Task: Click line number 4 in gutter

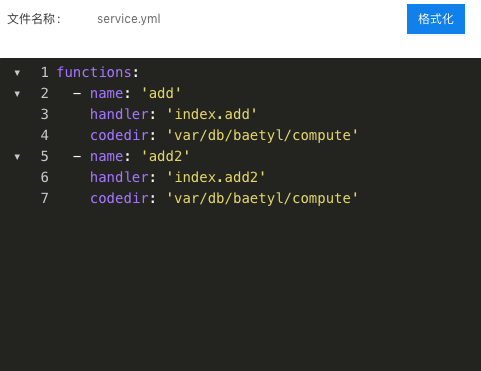Action: pyautogui.click(x=45, y=135)
